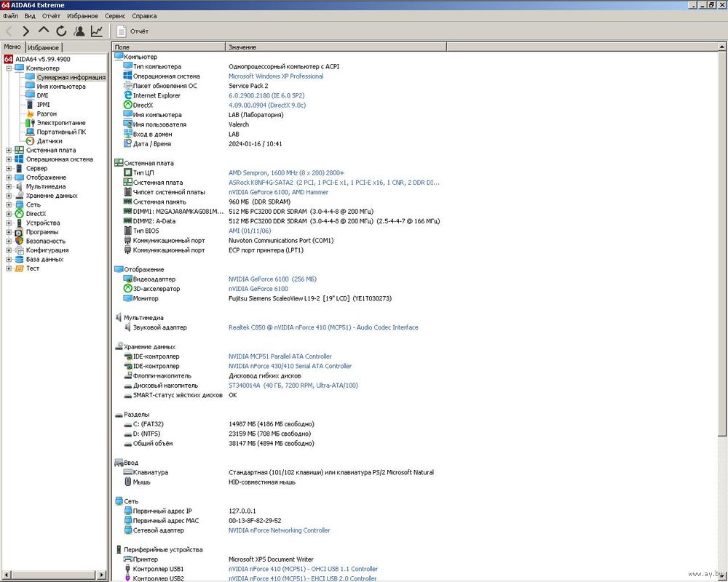728x582 pixels.
Task: Open the Сервис menu
Action: click(114, 15)
